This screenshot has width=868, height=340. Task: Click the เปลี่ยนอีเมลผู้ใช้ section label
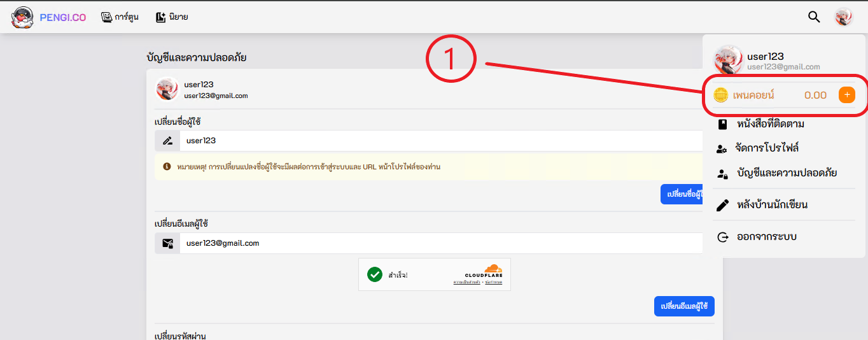[x=181, y=224]
